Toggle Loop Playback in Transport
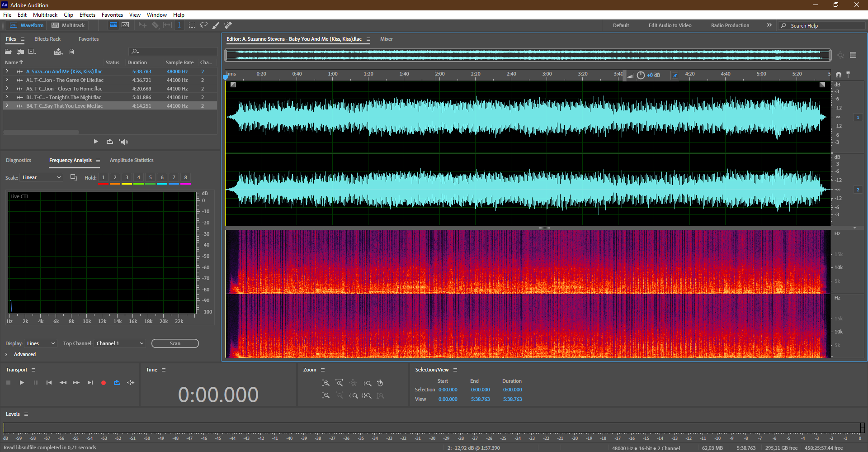This screenshot has width=868, height=452. 117,383
